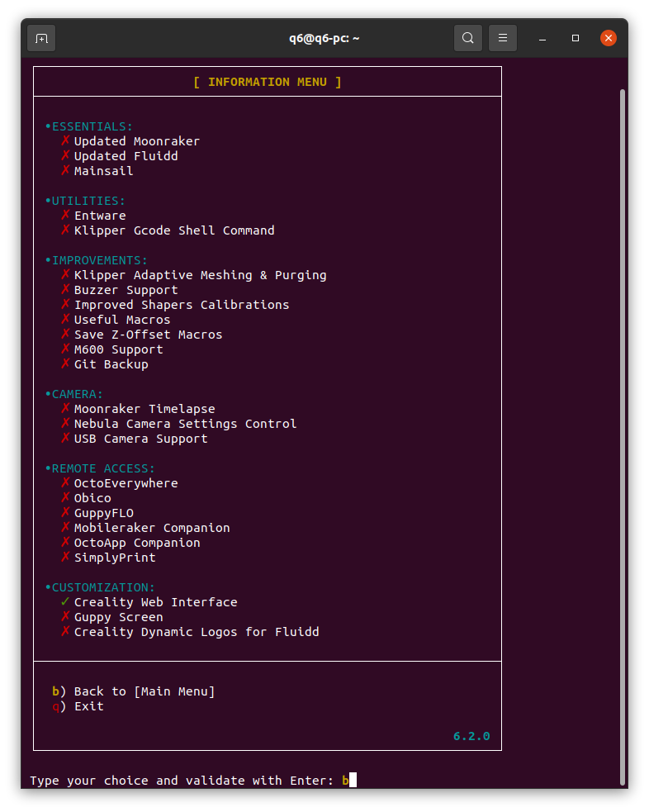
Task: Click the CUSTOMIZATION section heading
Action: click(102, 587)
